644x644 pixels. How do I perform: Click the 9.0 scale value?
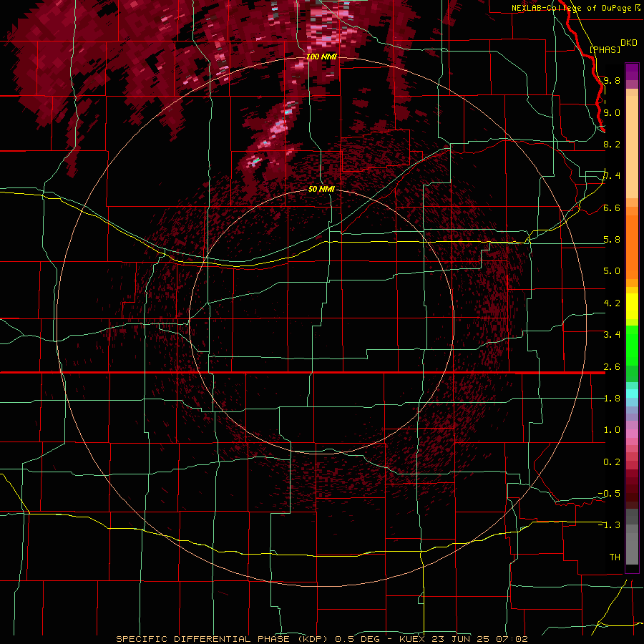(612, 112)
